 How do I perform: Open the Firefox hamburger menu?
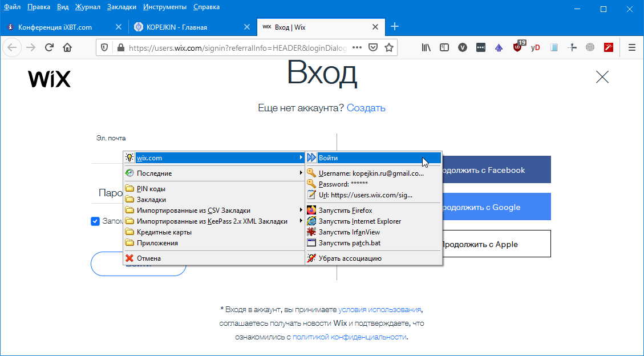[632, 47]
